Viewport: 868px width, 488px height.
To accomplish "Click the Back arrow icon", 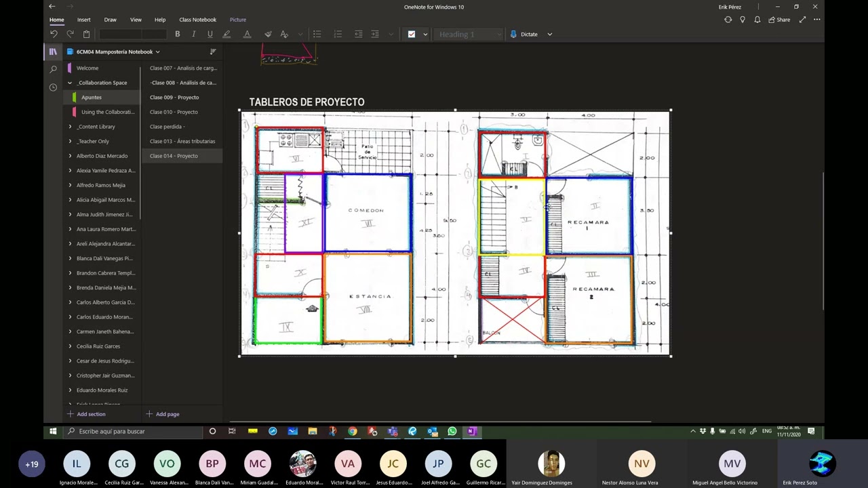I will coord(52,7).
